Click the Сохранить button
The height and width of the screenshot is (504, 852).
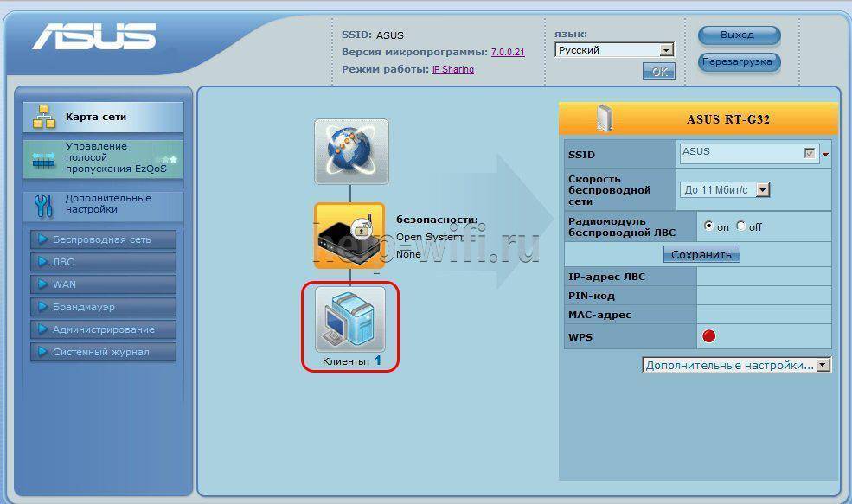(x=701, y=254)
